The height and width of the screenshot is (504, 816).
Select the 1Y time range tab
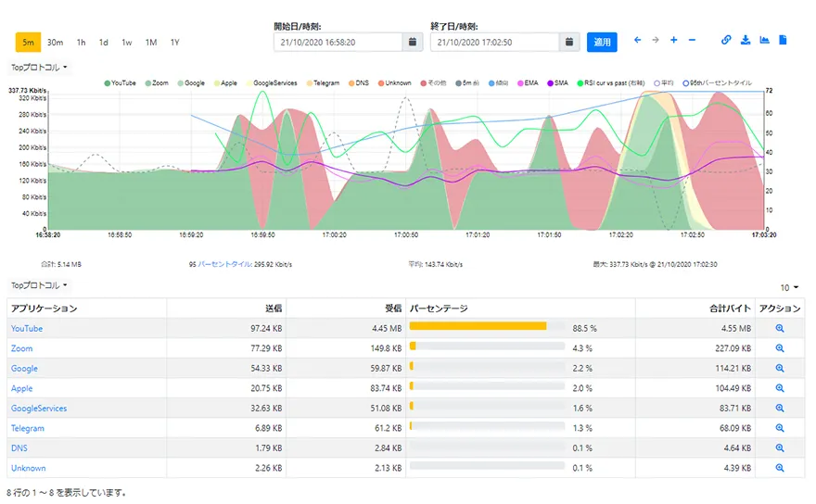click(175, 42)
